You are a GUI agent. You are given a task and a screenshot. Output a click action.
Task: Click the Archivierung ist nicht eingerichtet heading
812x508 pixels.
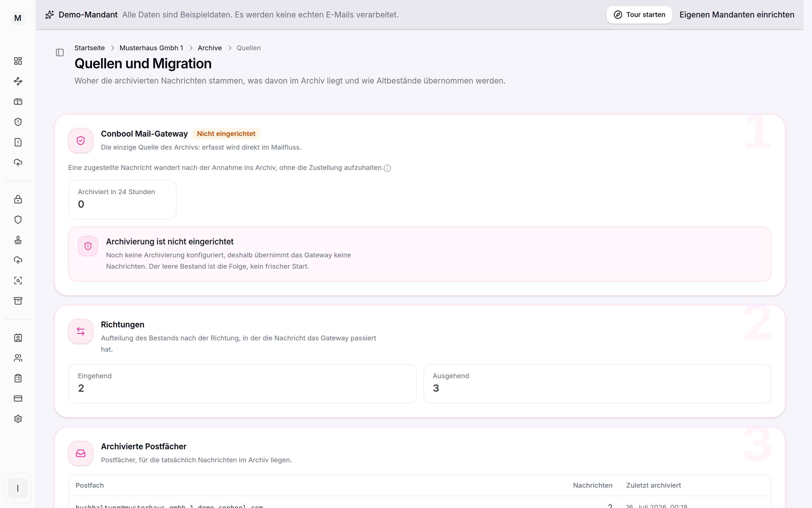(x=170, y=242)
